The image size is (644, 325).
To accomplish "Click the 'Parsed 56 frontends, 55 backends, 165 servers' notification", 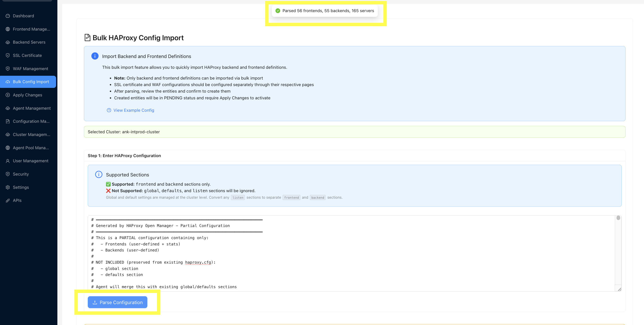I will [325, 11].
